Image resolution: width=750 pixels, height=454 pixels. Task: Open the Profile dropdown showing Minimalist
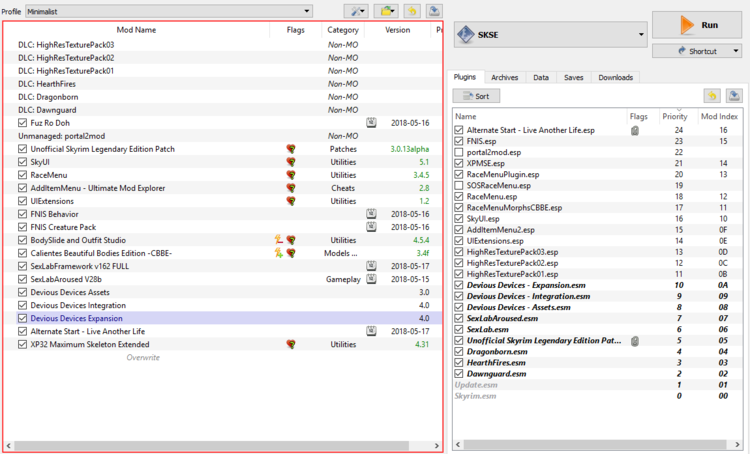click(169, 11)
